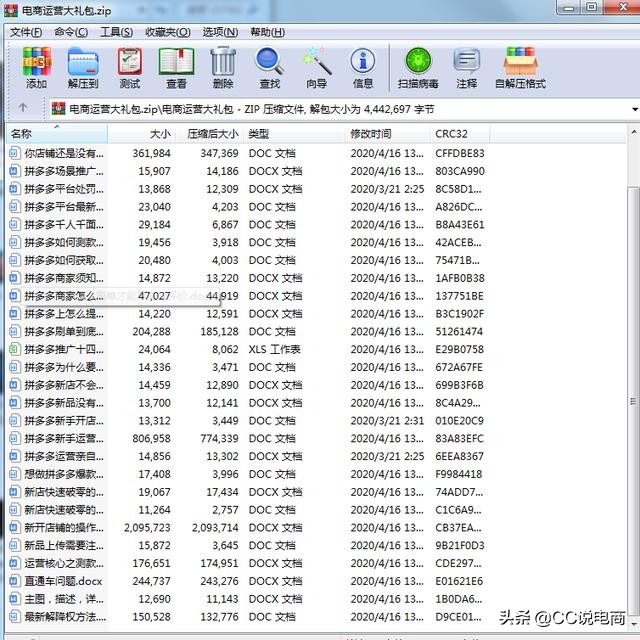Open the 命令(C) menu

pyautogui.click(x=71, y=32)
